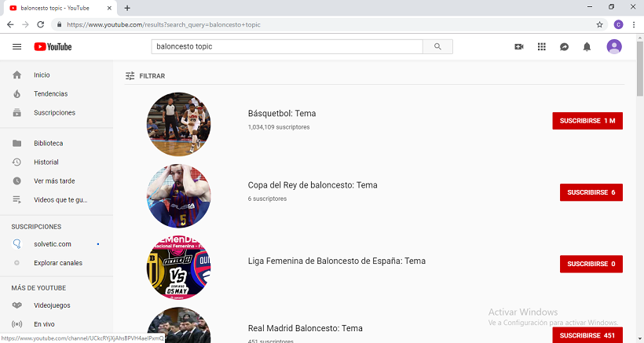Open Copa del Rey de baloncesto: Tema title

[313, 185]
